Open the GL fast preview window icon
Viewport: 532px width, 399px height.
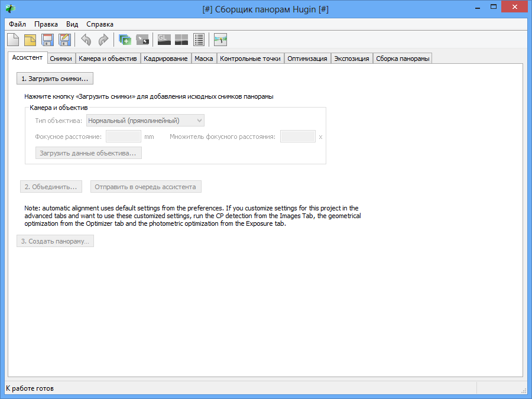(x=164, y=40)
